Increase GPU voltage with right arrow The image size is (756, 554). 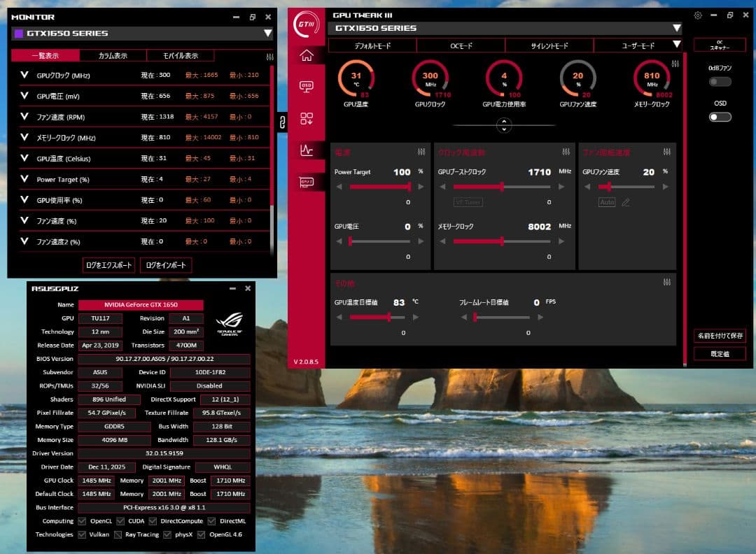(421, 241)
